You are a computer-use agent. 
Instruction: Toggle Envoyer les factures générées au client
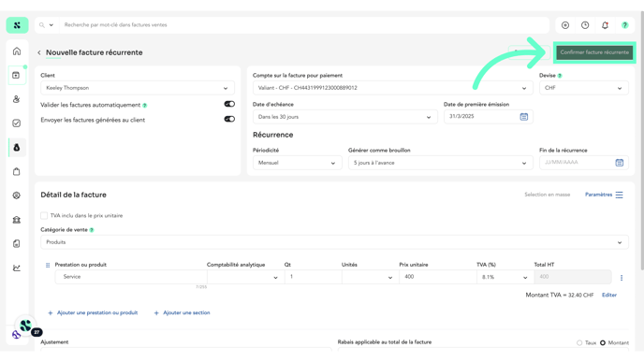point(229,119)
